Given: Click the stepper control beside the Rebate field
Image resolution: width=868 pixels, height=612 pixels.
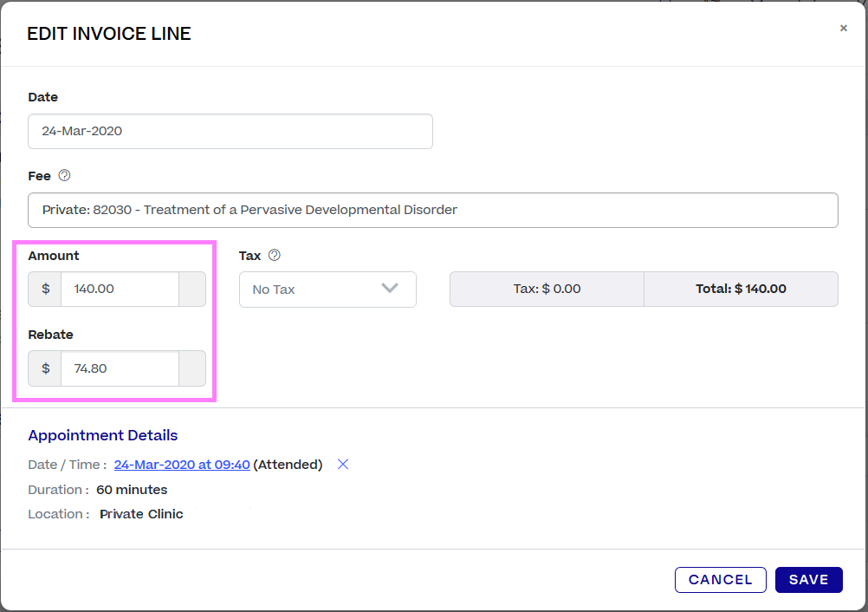Looking at the screenshot, I should pos(191,368).
